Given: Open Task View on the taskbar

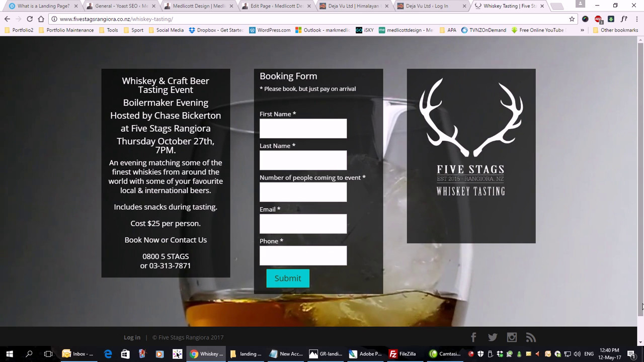Looking at the screenshot, I should point(48,354).
